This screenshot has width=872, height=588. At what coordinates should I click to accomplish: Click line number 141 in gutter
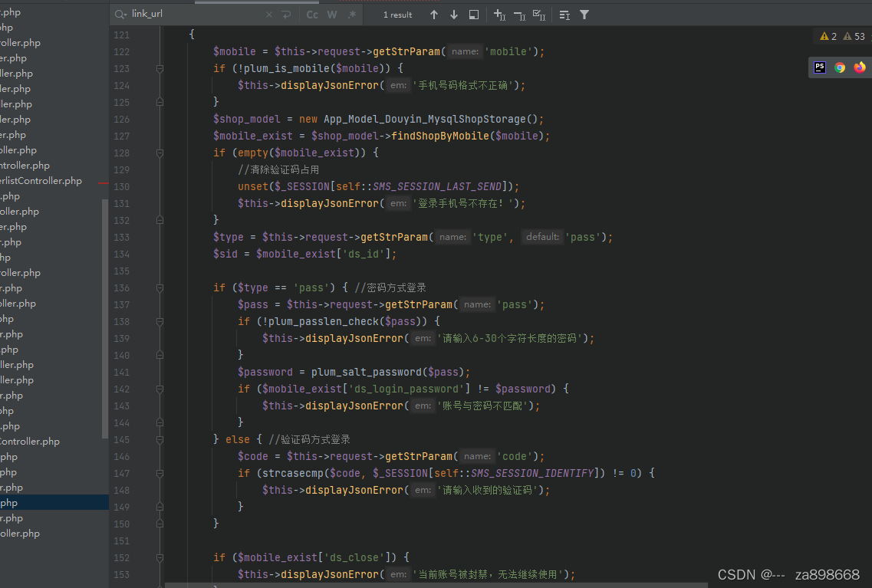click(121, 373)
